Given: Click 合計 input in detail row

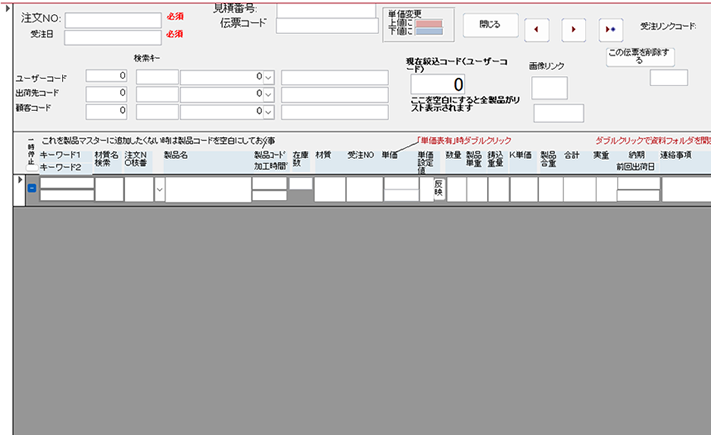Looking at the screenshot, I should (580, 189).
